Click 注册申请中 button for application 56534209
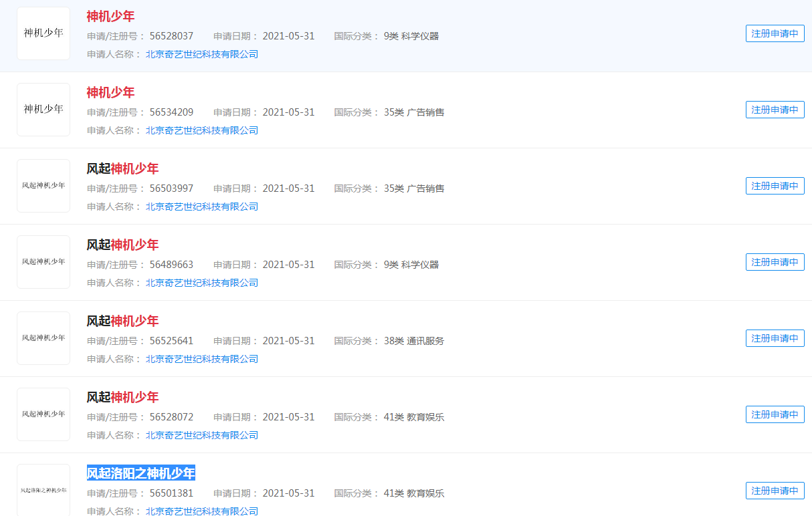The width and height of the screenshot is (812, 516). coord(775,110)
